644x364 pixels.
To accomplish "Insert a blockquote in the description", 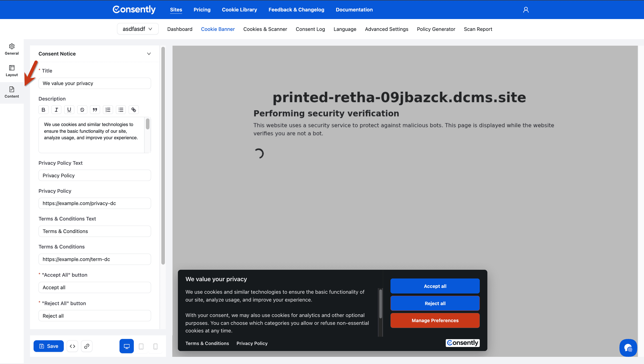I will point(95,109).
